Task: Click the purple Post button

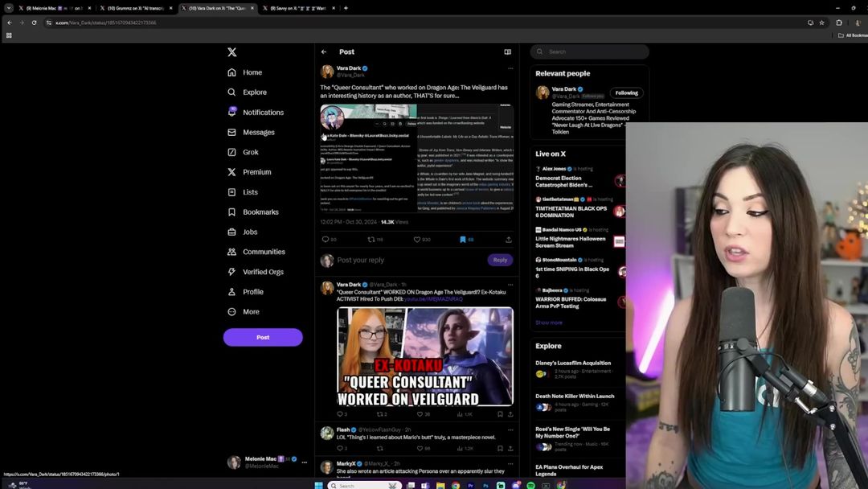Action: [263, 337]
